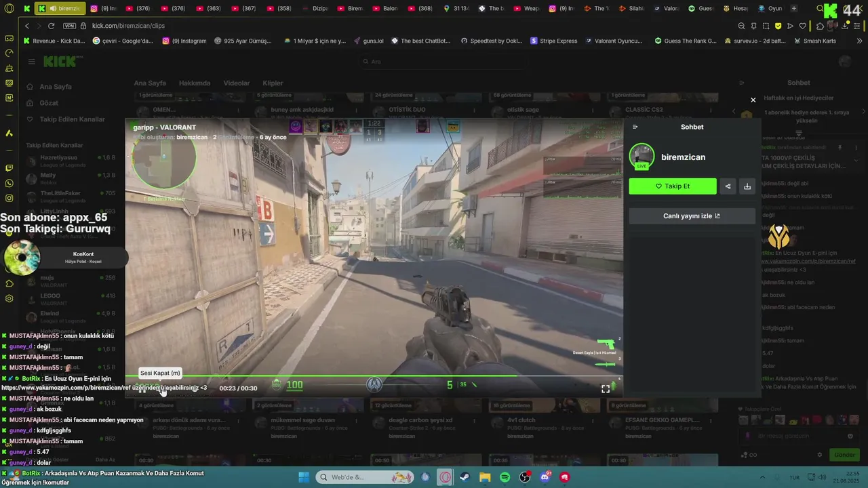Open Takip Edilen Kanallar in the sidebar

click(66, 119)
